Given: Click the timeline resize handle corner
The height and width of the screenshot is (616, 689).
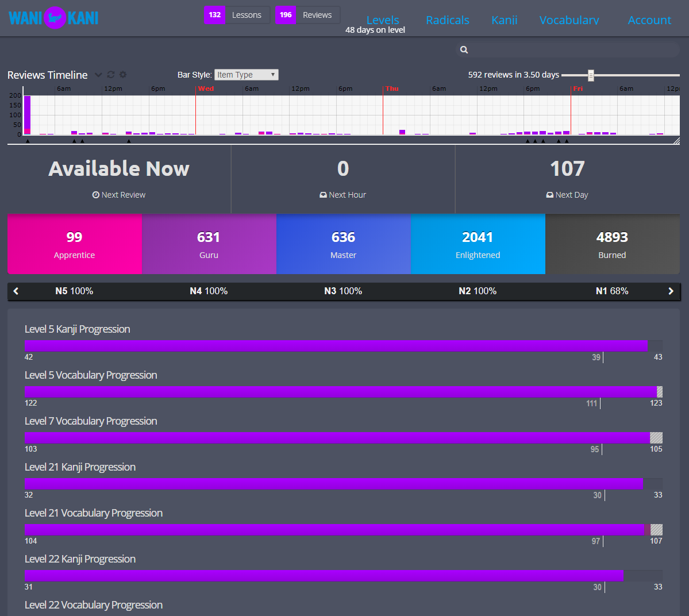Looking at the screenshot, I should coord(676,141).
